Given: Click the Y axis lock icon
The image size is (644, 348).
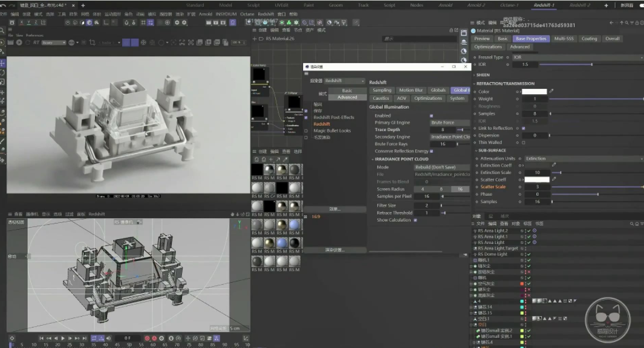Looking at the screenshot, I should [x=29, y=22].
